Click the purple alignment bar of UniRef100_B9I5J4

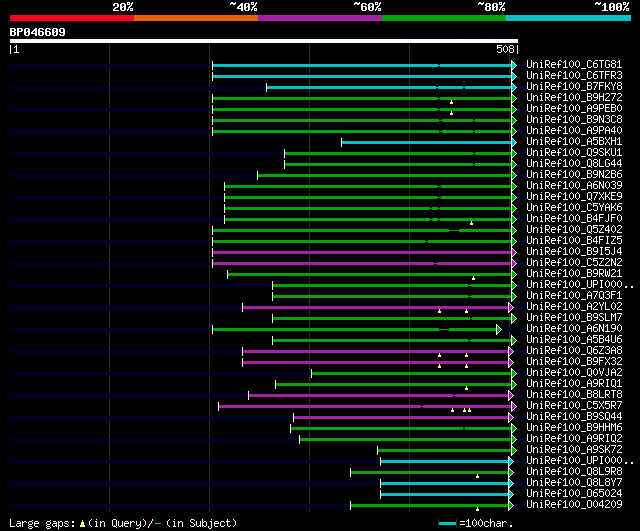tap(362, 253)
